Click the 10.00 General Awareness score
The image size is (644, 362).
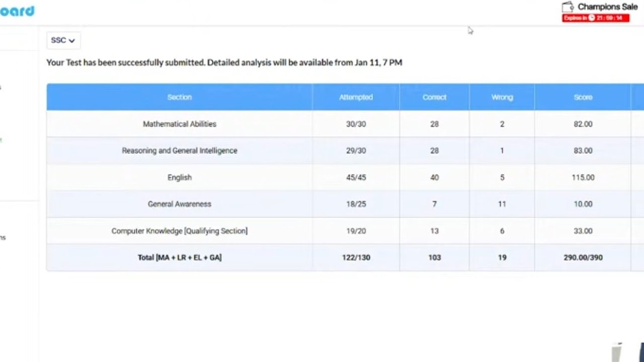tap(583, 204)
